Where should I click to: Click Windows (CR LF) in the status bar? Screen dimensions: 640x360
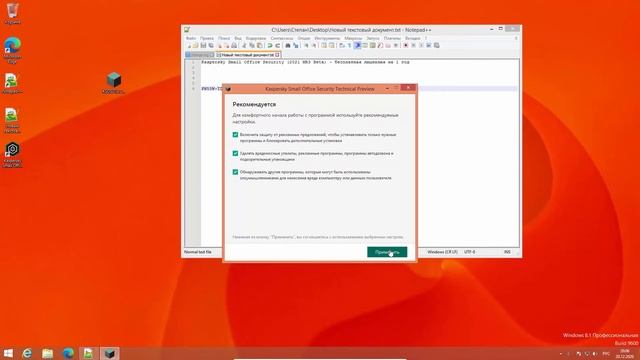pyautogui.click(x=442, y=252)
